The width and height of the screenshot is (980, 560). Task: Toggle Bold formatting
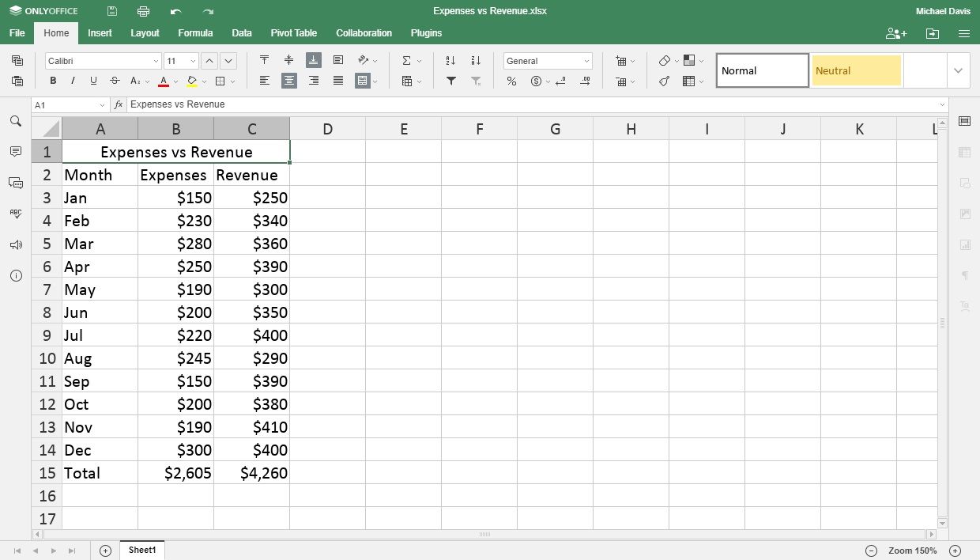(x=53, y=81)
